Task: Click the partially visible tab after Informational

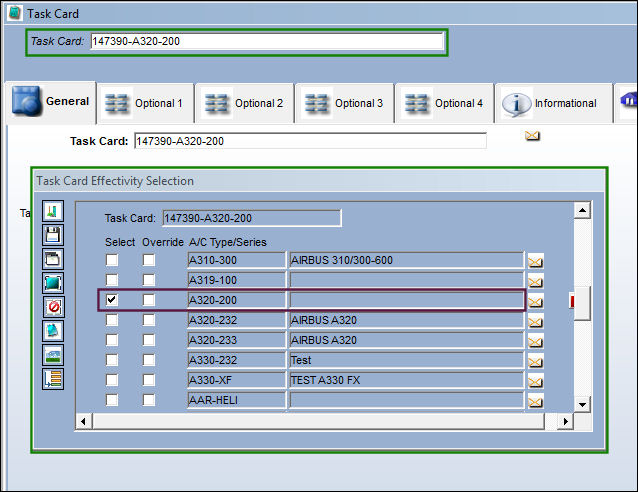Action: (x=626, y=103)
